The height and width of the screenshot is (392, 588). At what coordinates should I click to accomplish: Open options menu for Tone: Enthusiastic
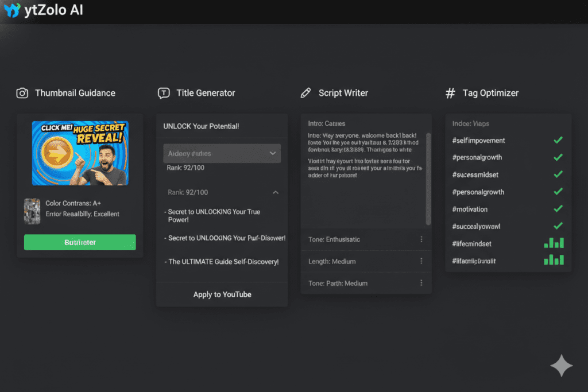click(x=421, y=239)
